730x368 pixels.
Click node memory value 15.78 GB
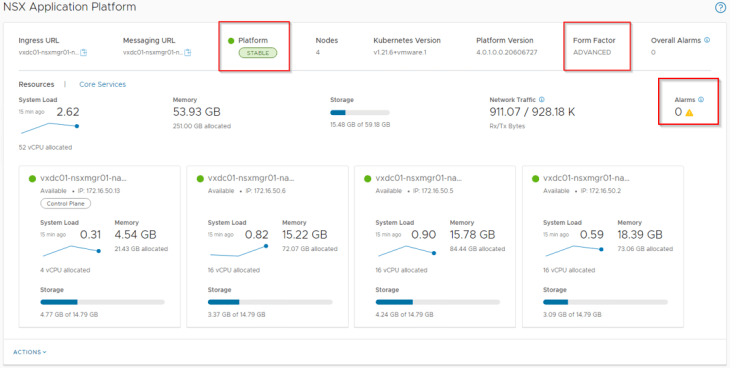point(473,234)
